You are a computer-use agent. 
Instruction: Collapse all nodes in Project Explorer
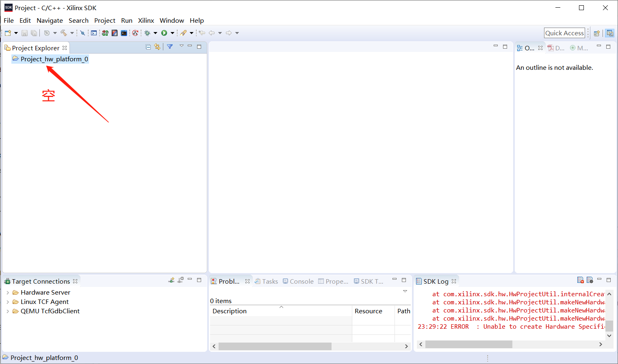tap(148, 47)
